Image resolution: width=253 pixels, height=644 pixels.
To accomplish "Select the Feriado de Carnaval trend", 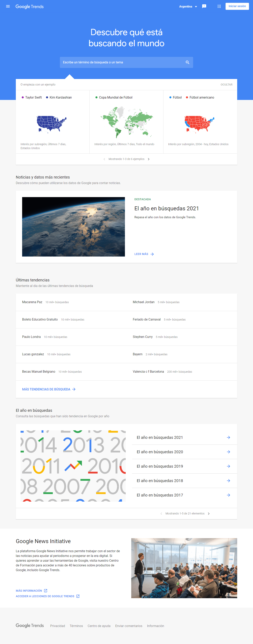I will [x=147, y=319].
